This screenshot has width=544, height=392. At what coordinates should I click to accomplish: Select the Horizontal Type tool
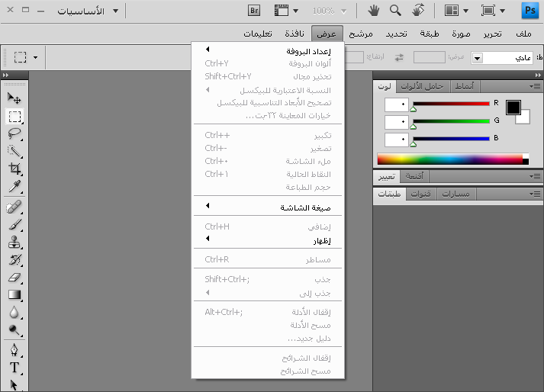14,368
